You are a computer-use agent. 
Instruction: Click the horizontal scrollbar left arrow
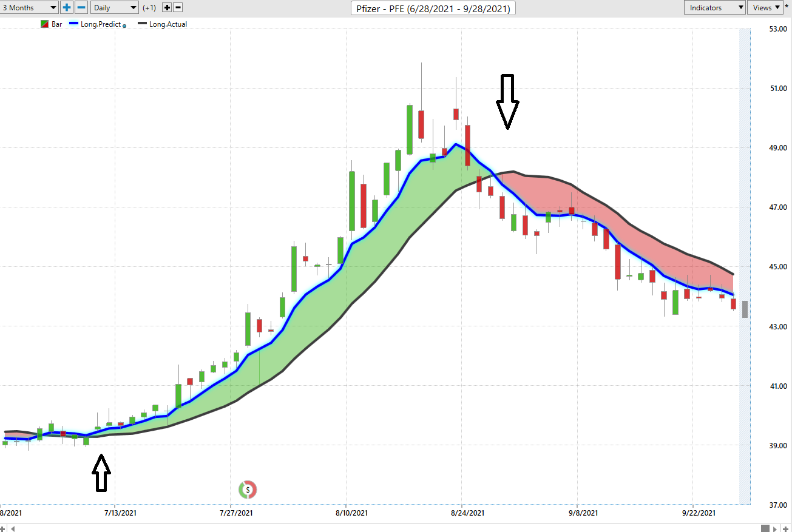coord(13,528)
